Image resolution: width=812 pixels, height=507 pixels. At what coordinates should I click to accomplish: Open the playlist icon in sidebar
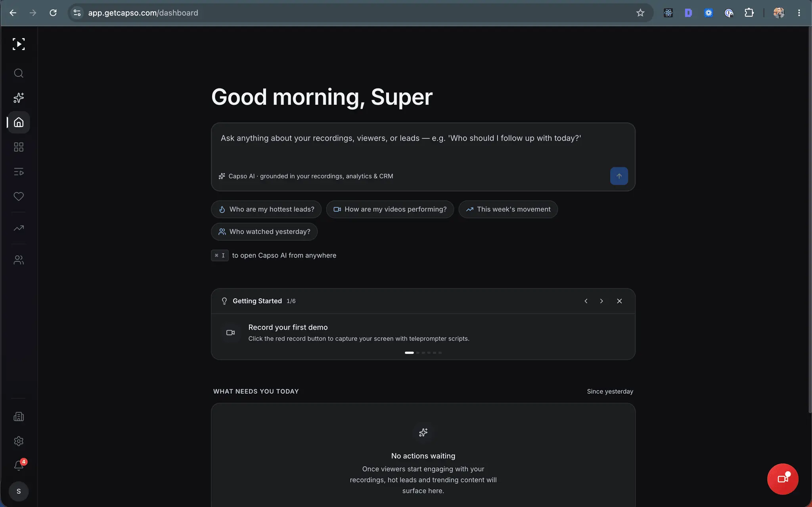click(19, 172)
